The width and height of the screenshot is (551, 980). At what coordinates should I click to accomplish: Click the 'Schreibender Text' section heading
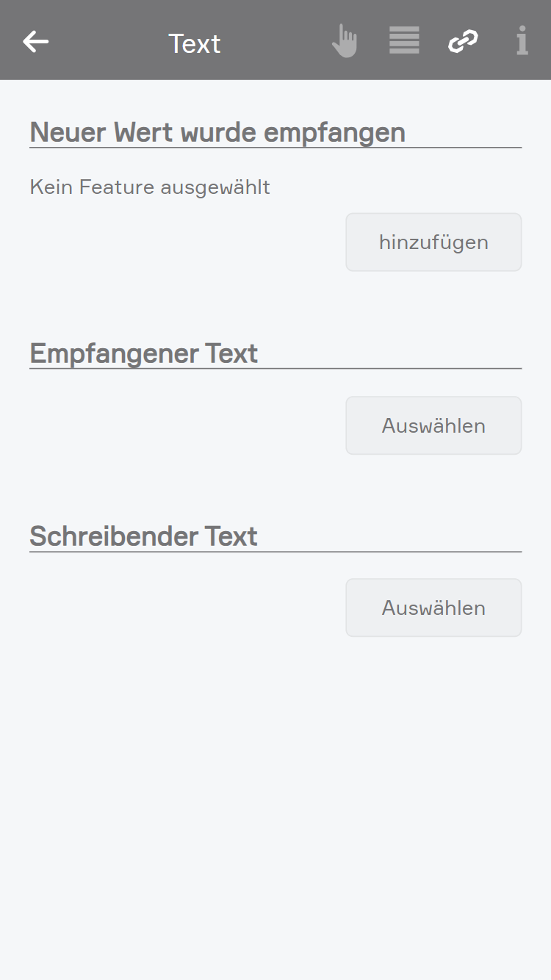point(144,536)
